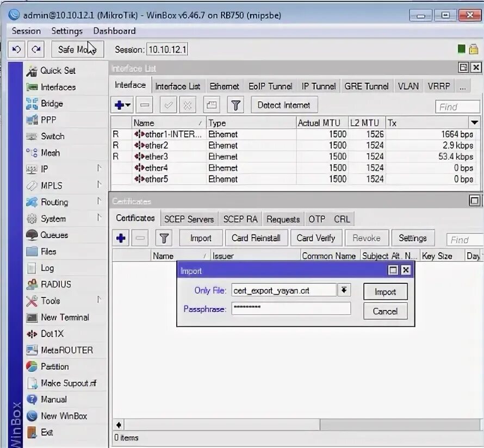Open the Bridge sidebar item
Viewport: 484px width, 448px height.
point(52,104)
